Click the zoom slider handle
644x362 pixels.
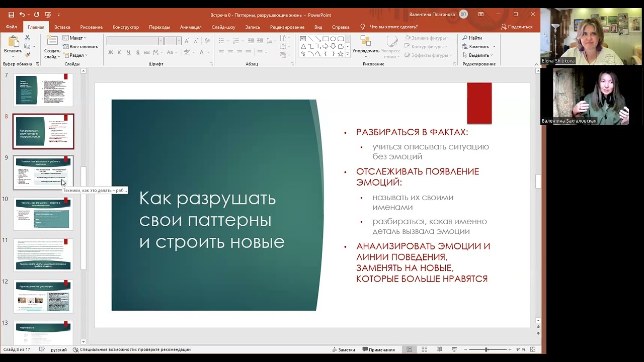tap(486, 349)
